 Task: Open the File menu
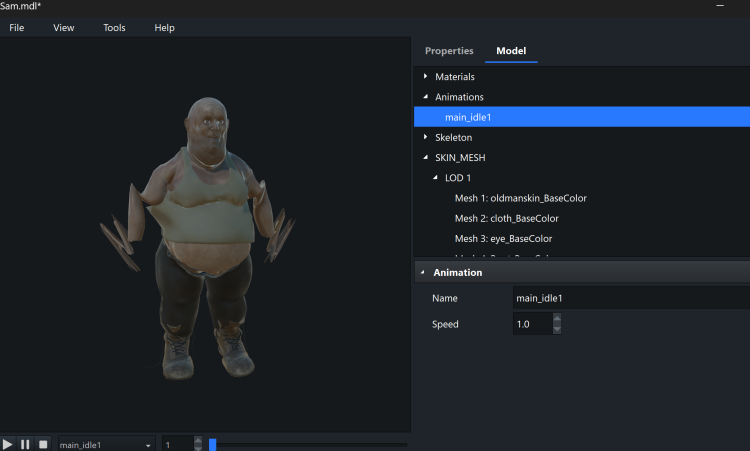point(17,27)
